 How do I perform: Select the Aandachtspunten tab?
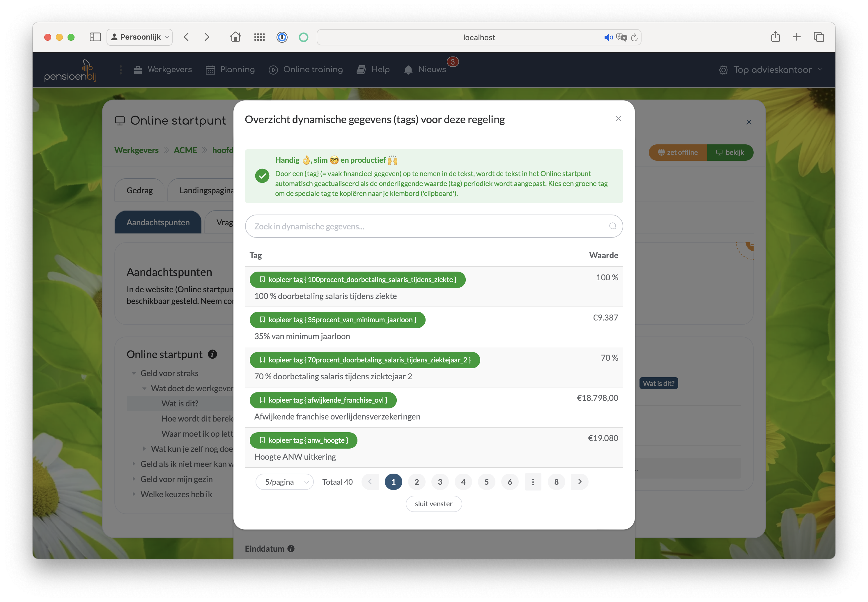(158, 222)
